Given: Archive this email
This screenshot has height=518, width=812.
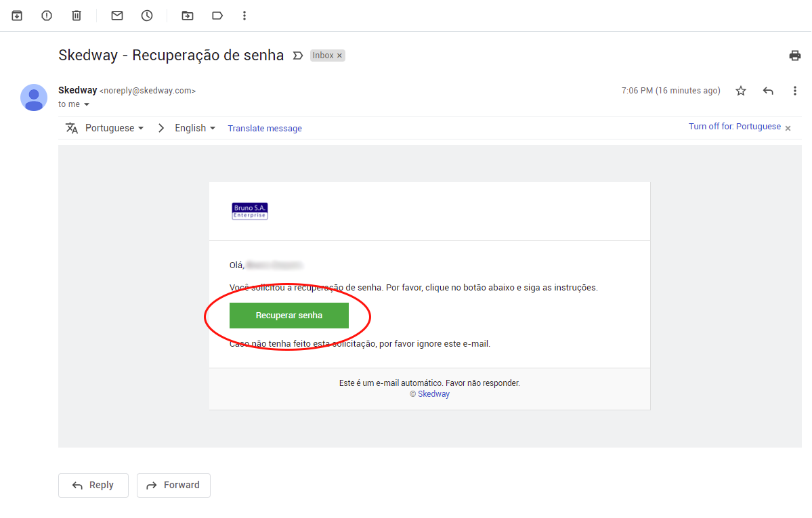Looking at the screenshot, I should (16, 15).
